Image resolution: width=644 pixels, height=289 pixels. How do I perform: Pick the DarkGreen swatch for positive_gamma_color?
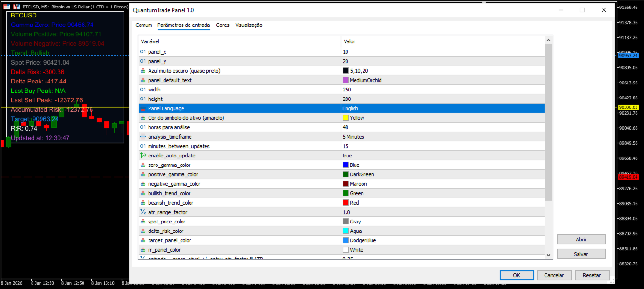[346, 174]
